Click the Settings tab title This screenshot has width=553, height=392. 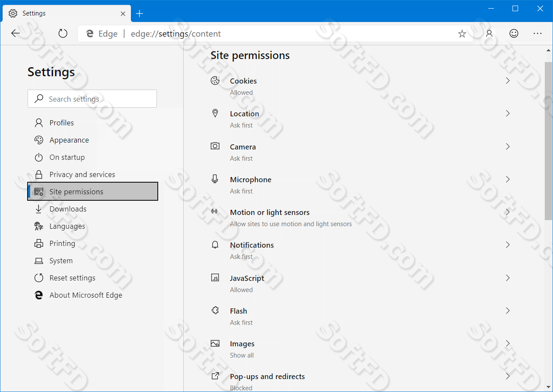click(x=34, y=13)
